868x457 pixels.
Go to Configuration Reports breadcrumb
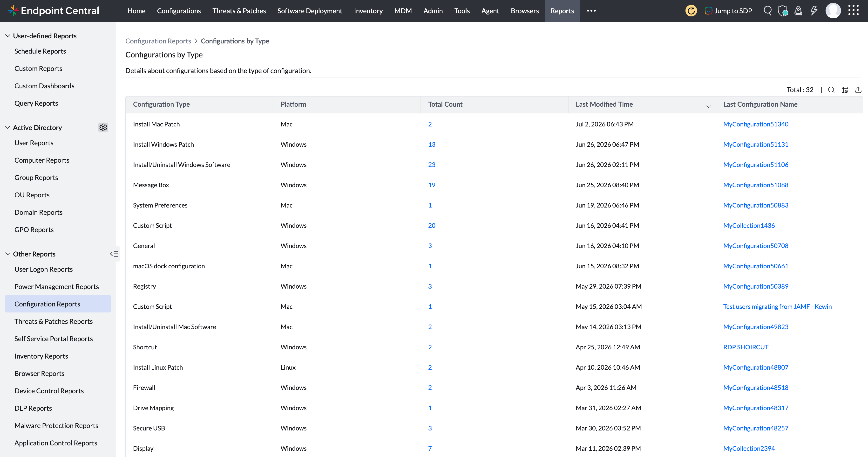click(x=158, y=41)
